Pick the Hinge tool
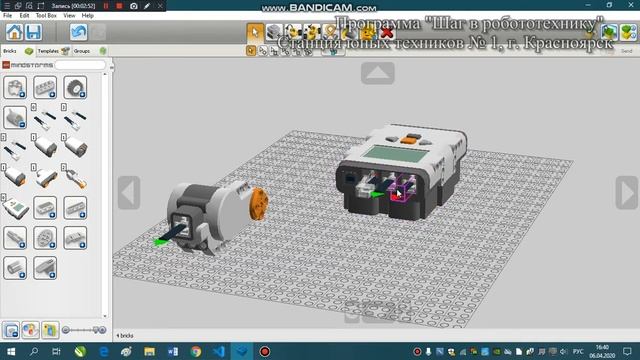 (293, 32)
